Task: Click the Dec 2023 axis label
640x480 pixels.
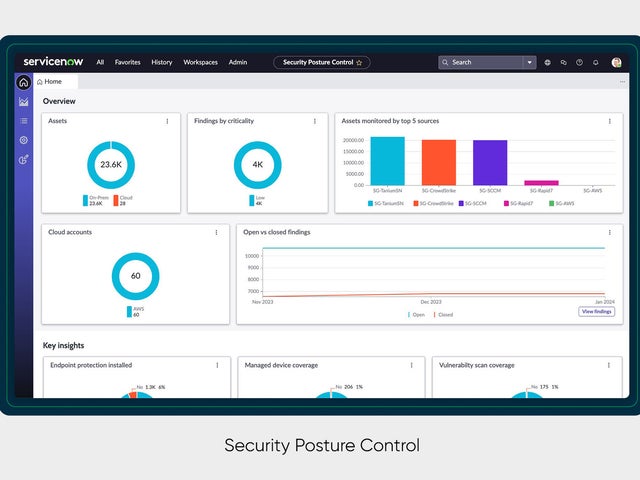Action: pyautogui.click(x=431, y=302)
